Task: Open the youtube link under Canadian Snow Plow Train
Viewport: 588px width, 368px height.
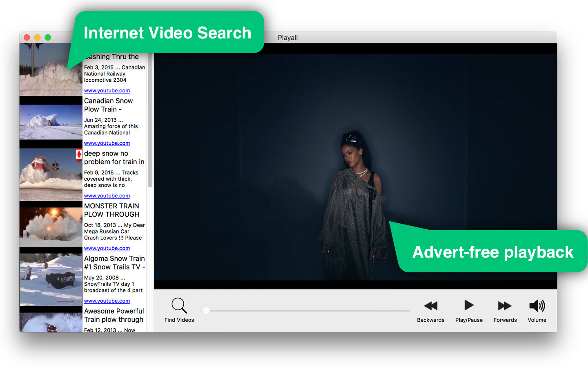Action: pos(107,143)
